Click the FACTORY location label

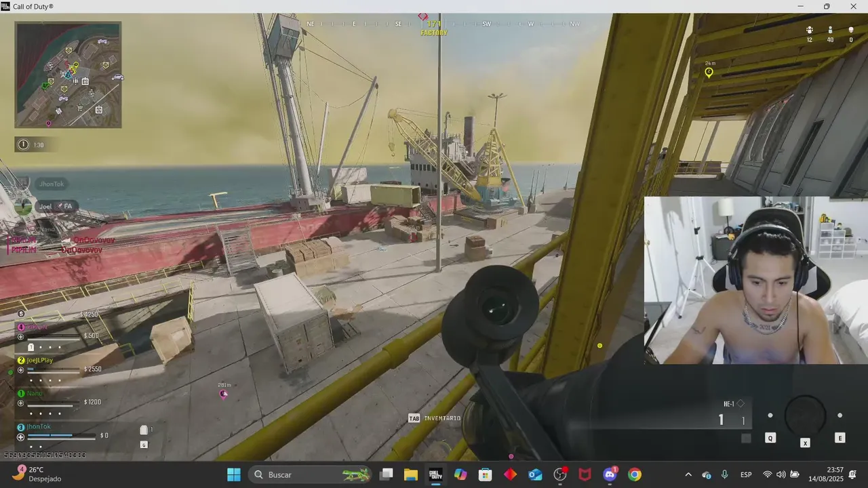(434, 33)
